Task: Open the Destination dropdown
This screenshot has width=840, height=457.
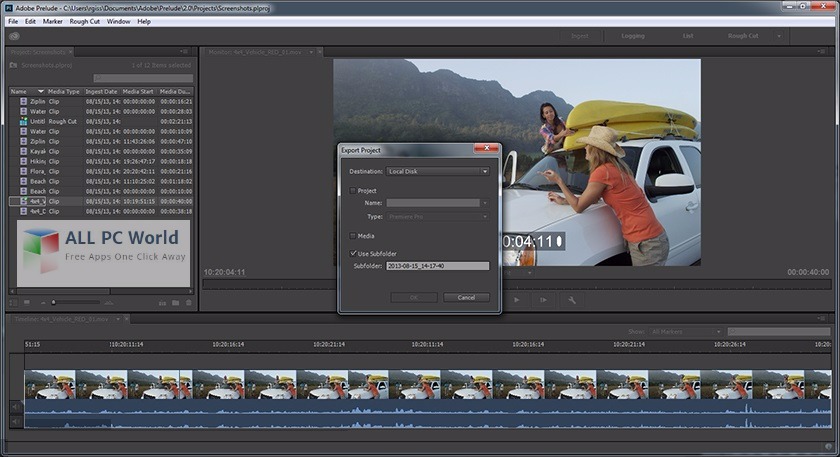Action: 438,171
